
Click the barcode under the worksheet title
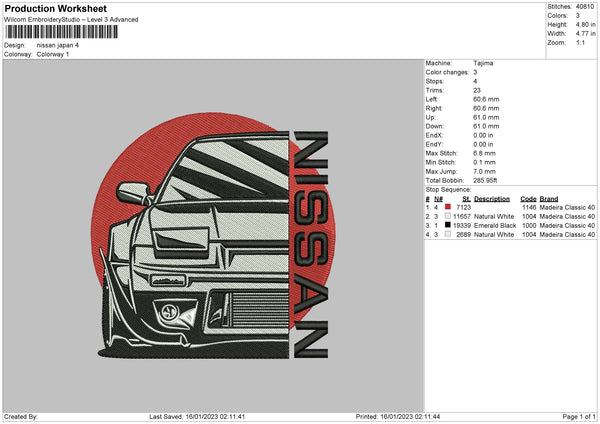[x=60, y=33]
